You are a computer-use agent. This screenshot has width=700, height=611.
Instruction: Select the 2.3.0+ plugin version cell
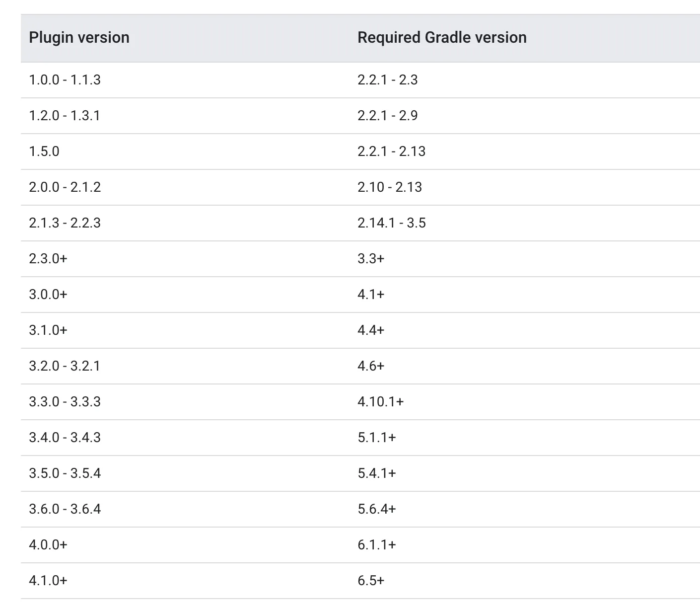click(x=48, y=259)
